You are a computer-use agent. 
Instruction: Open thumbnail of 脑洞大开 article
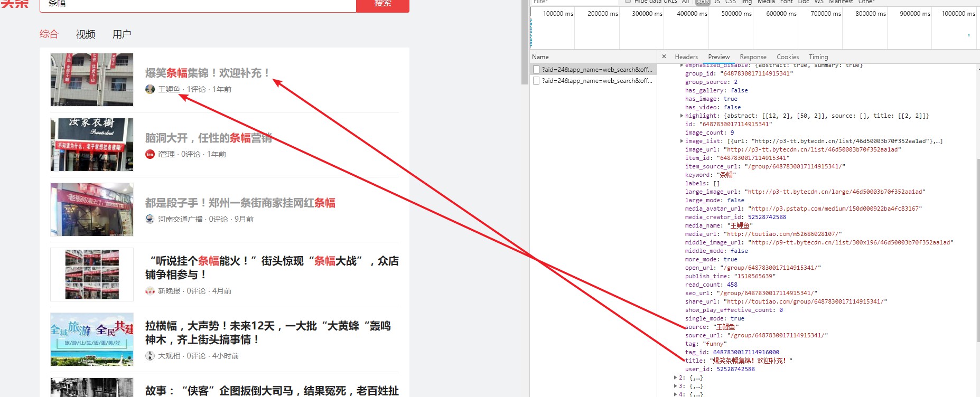tap(92, 145)
